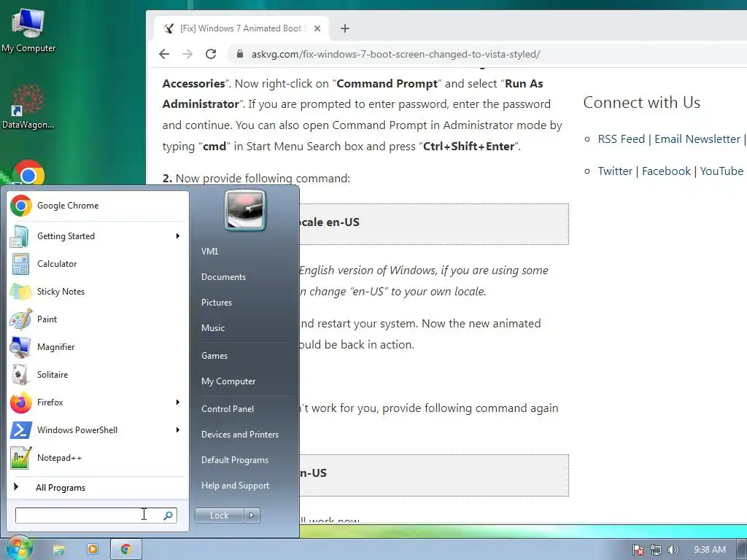Click the Lock button

tap(219, 516)
